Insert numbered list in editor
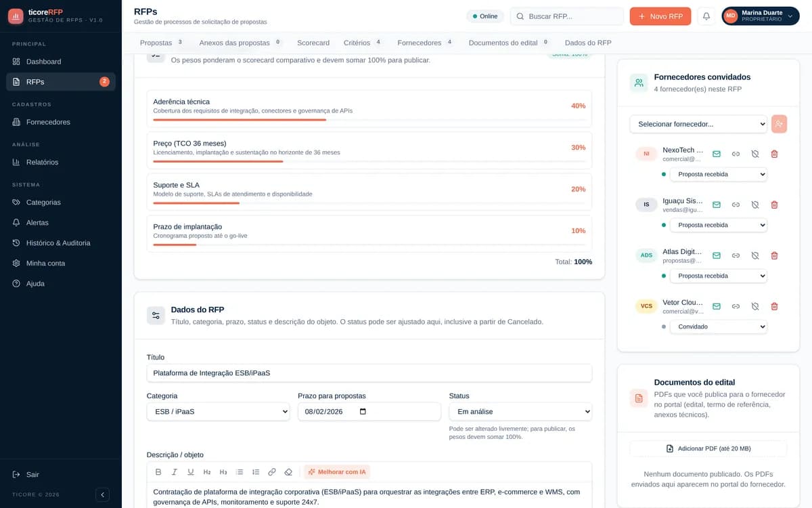 (x=256, y=472)
